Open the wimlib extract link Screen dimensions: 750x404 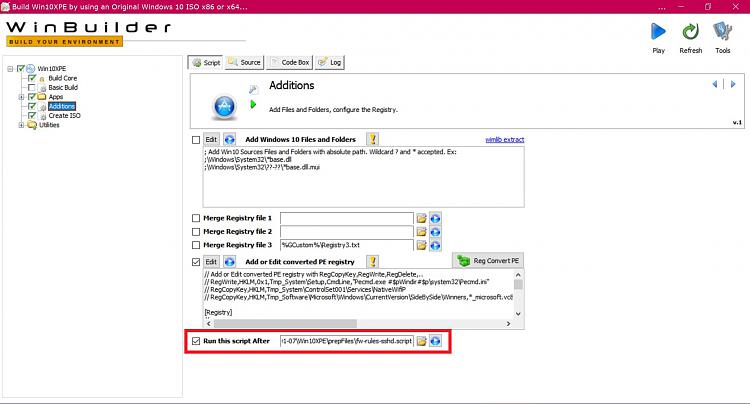click(x=505, y=140)
